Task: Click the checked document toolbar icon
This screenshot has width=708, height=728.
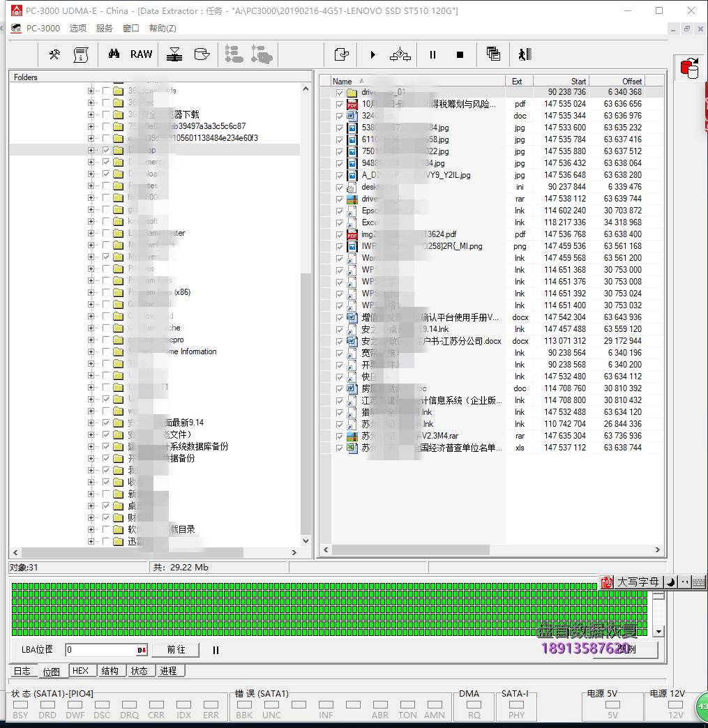Action: pos(342,54)
